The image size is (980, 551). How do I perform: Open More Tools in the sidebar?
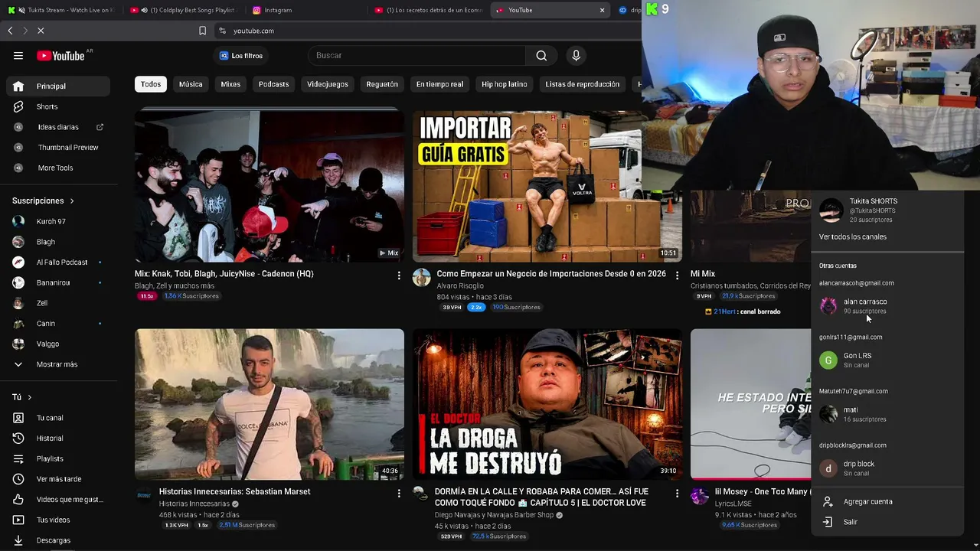[58, 168]
